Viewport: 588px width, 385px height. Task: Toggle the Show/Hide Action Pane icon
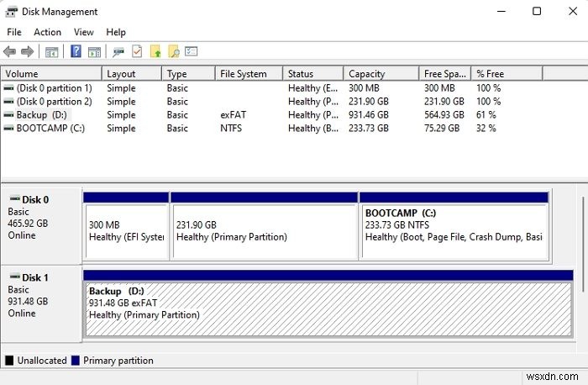(x=94, y=52)
